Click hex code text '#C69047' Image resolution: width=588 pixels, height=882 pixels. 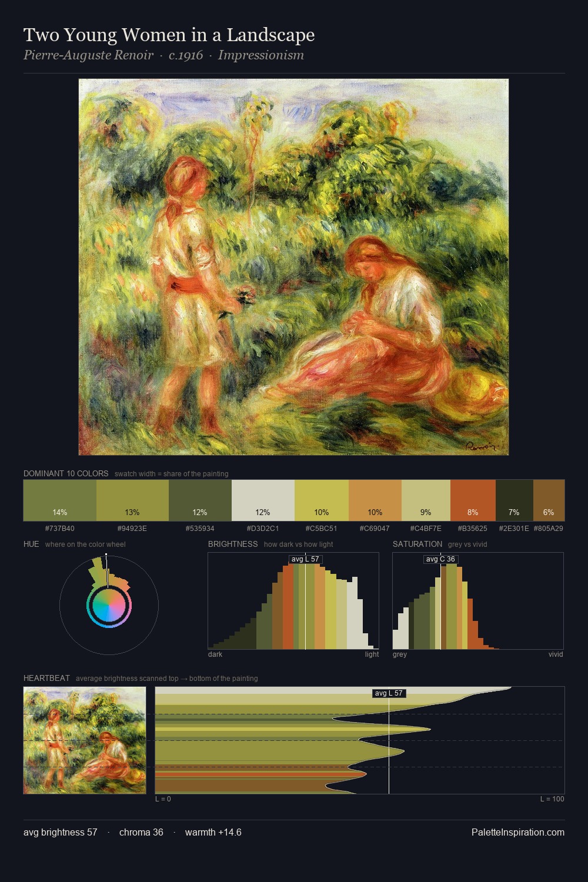[375, 528]
